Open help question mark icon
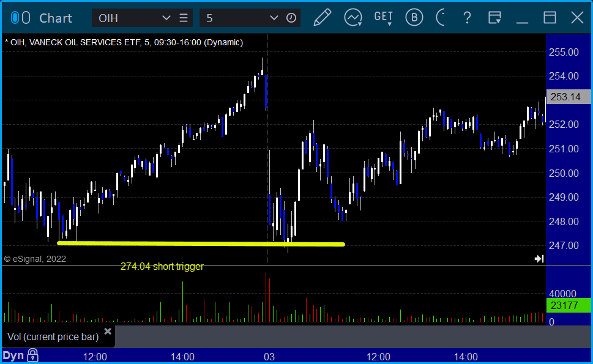This screenshot has width=593, height=364. pos(467,18)
